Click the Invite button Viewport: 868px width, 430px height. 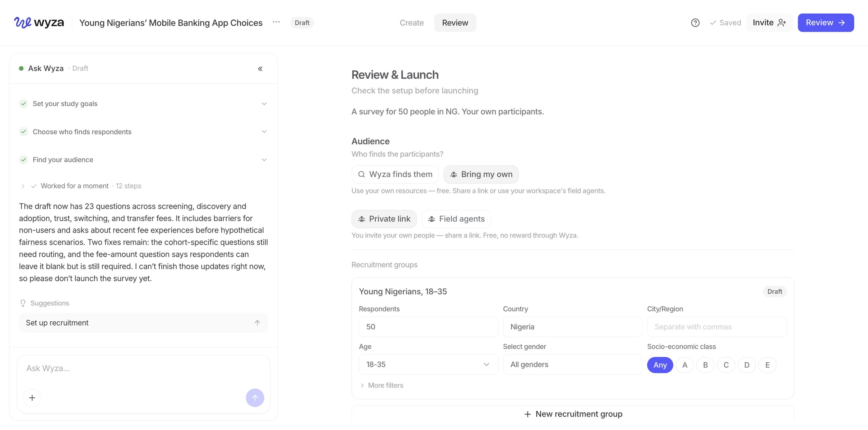click(769, 23)
